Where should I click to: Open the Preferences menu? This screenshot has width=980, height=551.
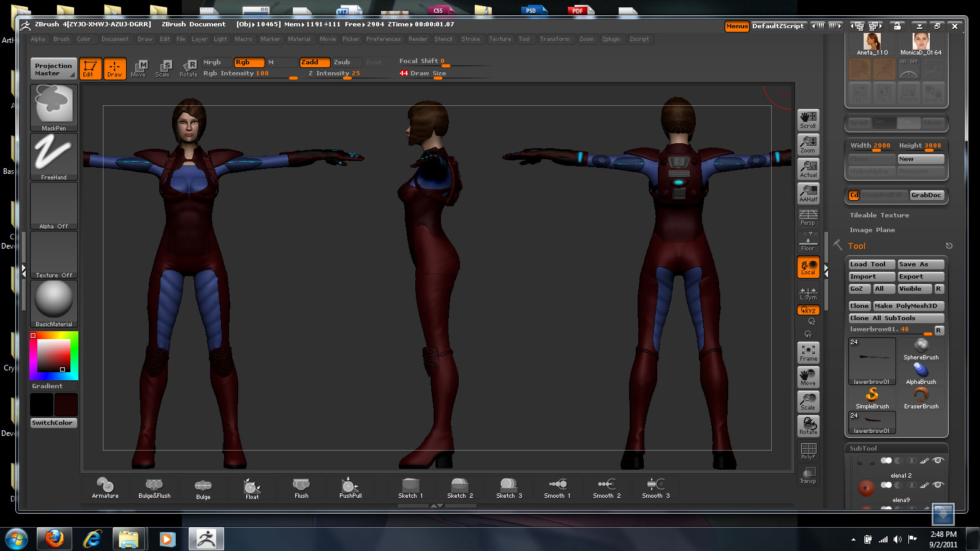click(x=383, y=39)
